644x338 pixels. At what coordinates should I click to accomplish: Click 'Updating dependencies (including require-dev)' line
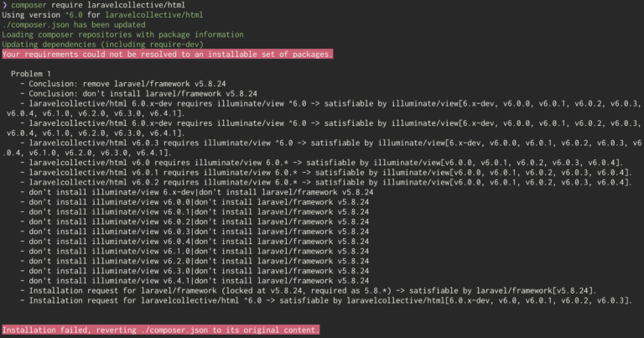coord(102,44)
